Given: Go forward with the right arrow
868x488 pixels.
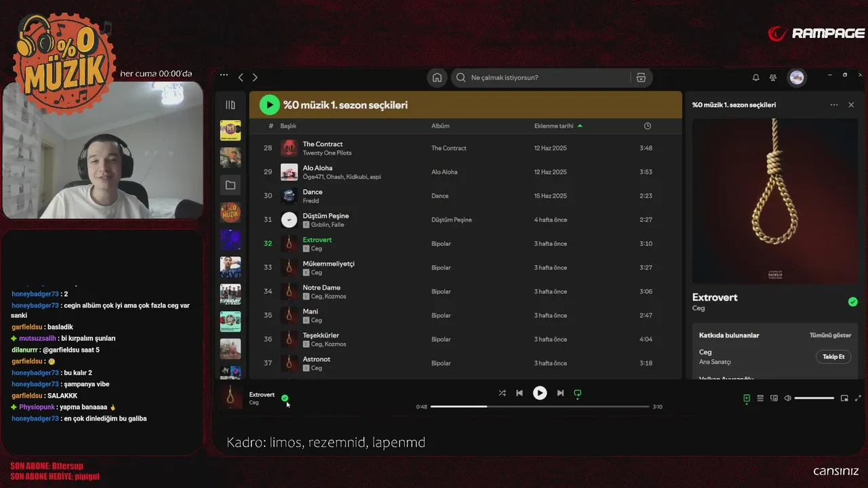Looking at the screenshot, I should [x=255, y=77].
